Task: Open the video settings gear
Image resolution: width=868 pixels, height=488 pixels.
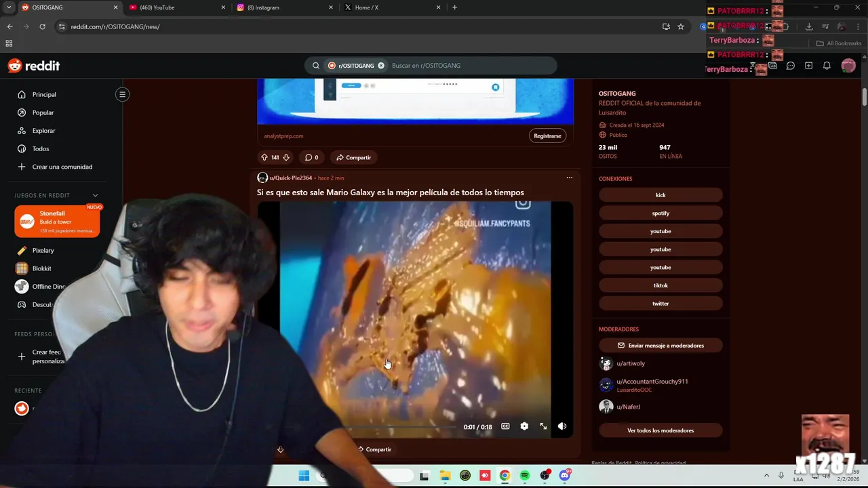Action: point(524,426)
